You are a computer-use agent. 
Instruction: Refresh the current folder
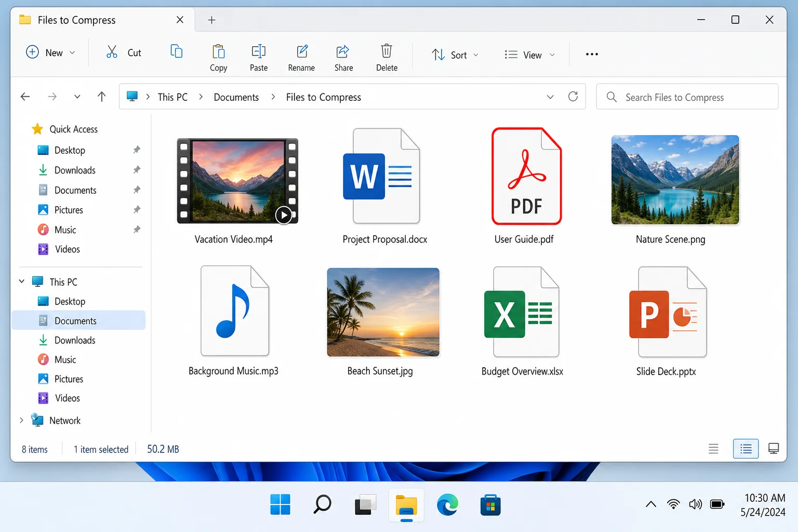(x=573, y=97)
